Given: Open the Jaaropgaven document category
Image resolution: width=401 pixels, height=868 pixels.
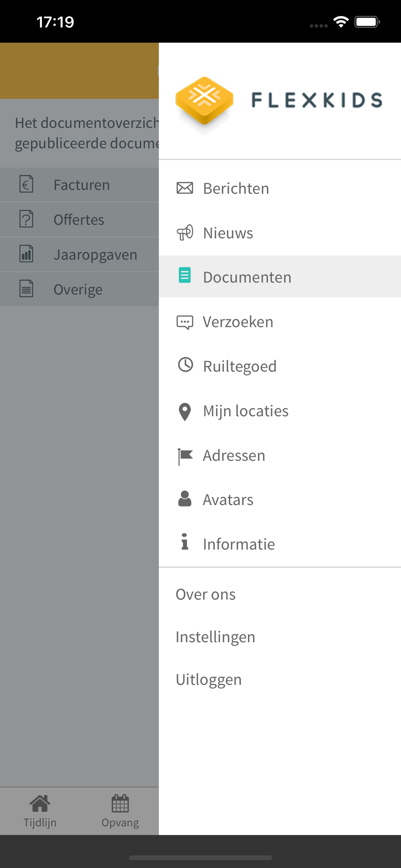Looking at the screenshot, I should tap(79, 254).
